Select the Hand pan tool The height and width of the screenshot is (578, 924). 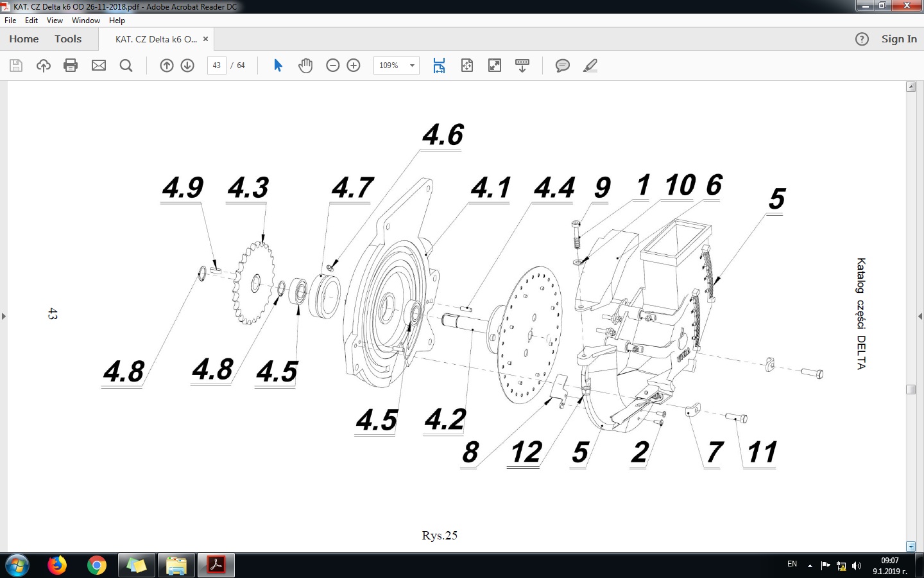(x=305, y=66)
